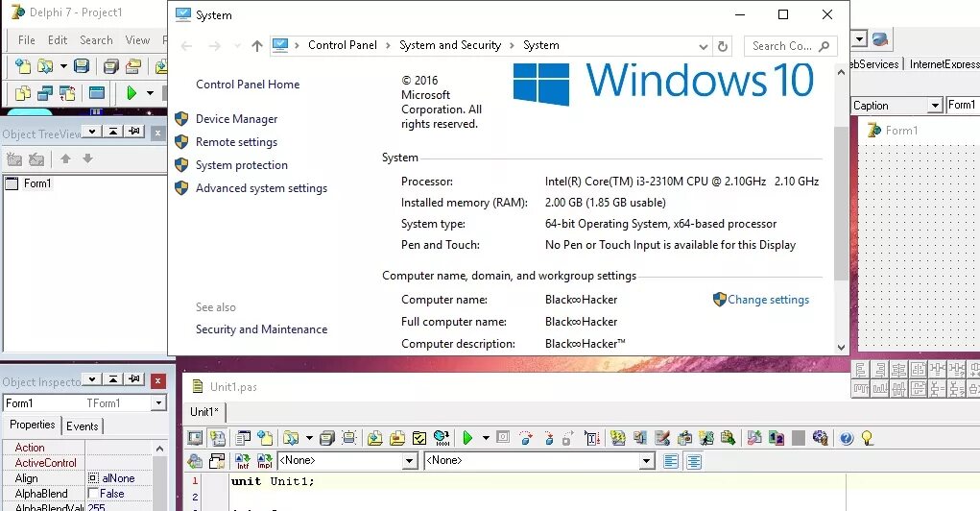Click checkmark options icon in editor toolbar

[x=419, y=438]
